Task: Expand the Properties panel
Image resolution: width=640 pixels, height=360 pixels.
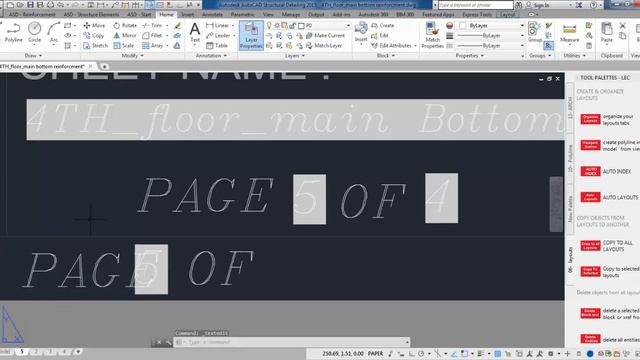Action: tap(469, 56)
